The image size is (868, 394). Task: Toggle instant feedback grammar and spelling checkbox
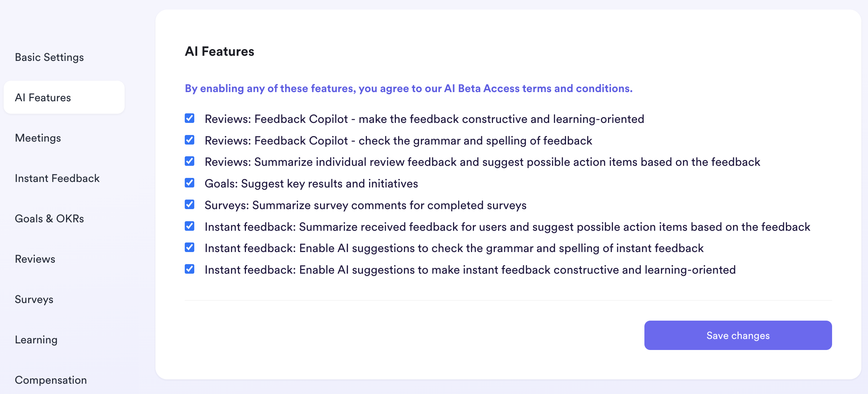(x=190, y=248)
